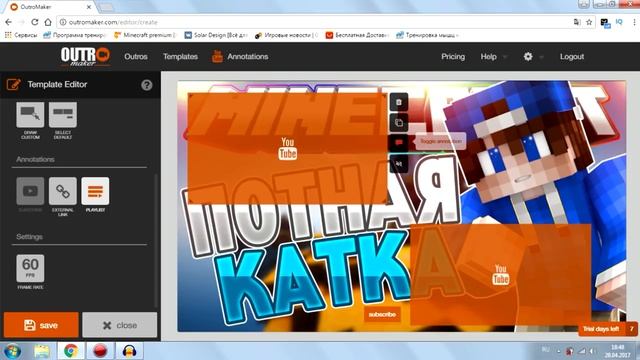The height and width of the screenshot is (360, 640).
Task: Click the bottom tool of annotation toolbar
Action: coord(399,164)
